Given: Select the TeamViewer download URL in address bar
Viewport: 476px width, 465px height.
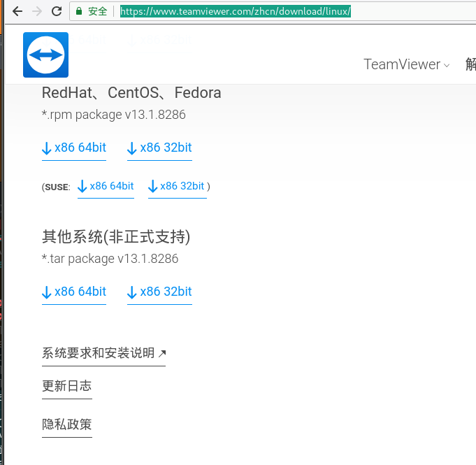Looking at the screenshot, I should click(x=236, y=11).
